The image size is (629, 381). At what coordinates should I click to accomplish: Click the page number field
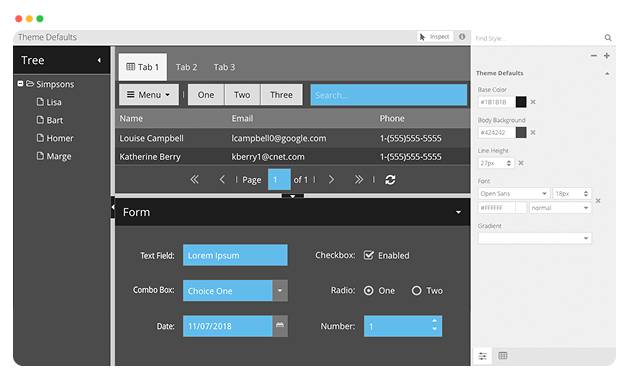pos(279,179)
